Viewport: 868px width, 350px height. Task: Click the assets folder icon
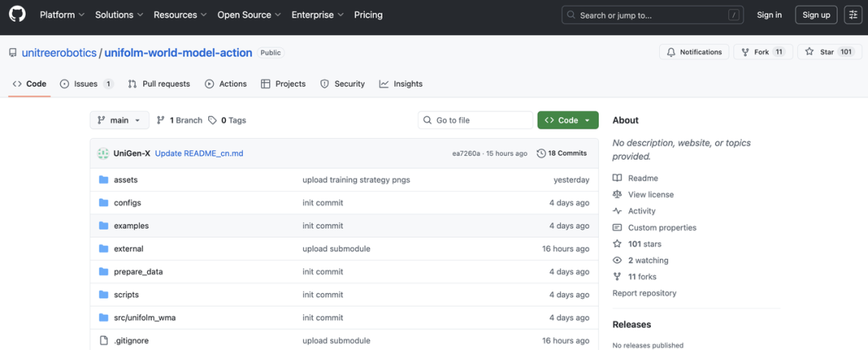click(x=103, y=180)
